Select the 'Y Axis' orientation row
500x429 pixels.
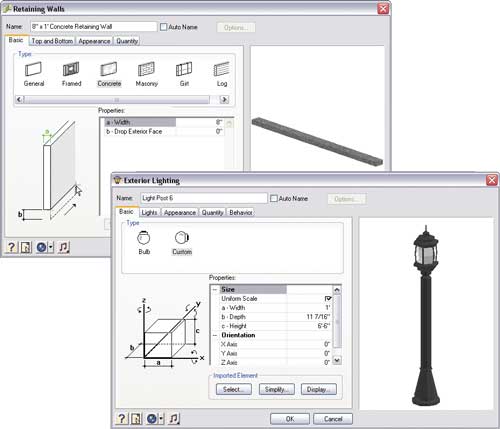[275, 353]
